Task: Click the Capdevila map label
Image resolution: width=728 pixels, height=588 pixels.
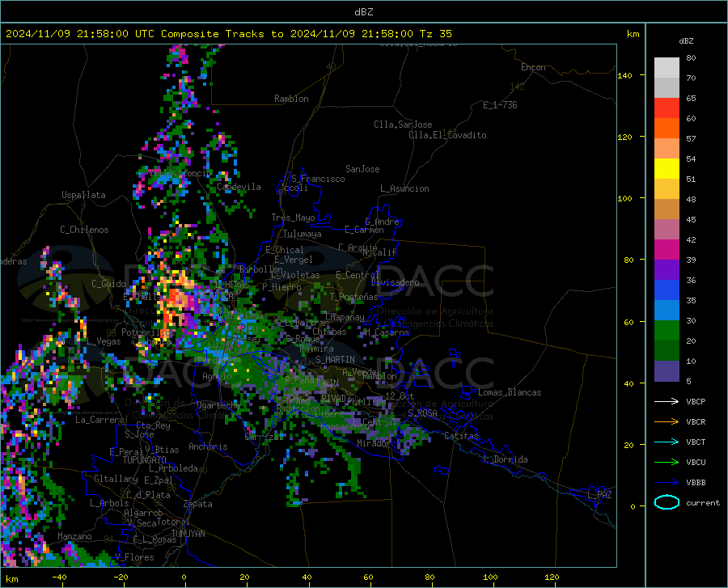Action: pyautogui.click(x=239, y=187)
